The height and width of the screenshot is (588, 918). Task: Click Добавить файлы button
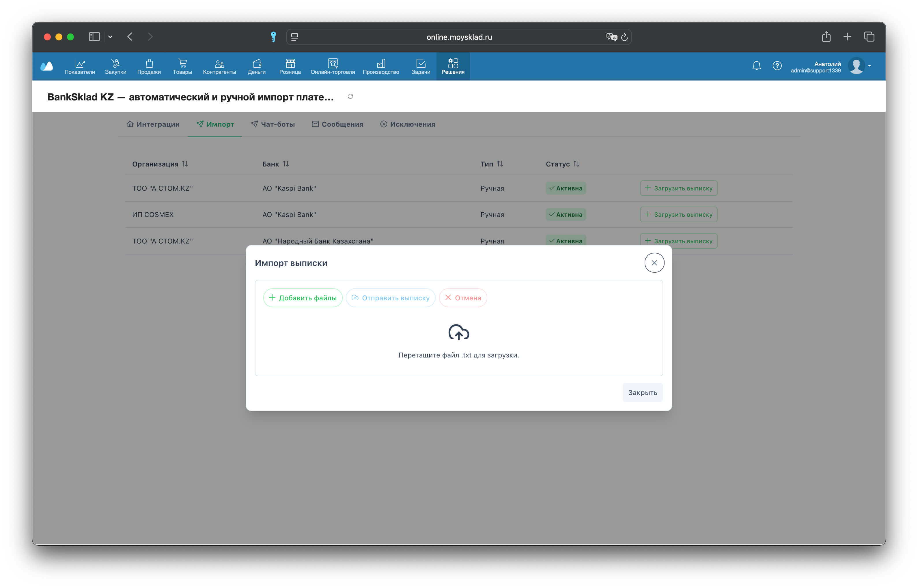pos(303,298)
